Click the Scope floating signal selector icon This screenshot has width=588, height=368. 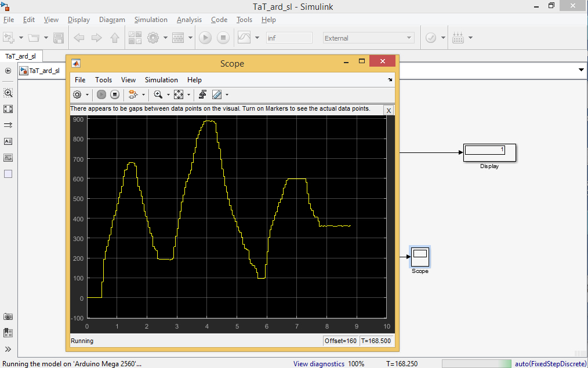click(202, 95)
